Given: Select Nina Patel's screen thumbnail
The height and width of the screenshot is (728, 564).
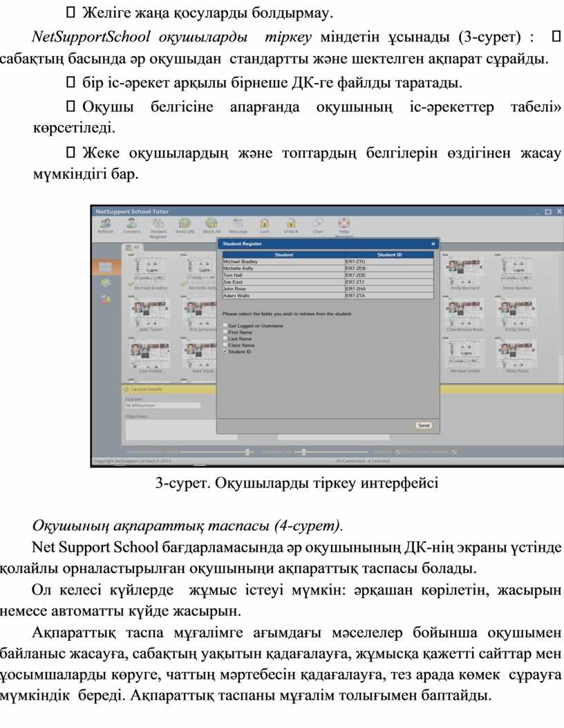Looking at the screenshot, I should [516, 354].
